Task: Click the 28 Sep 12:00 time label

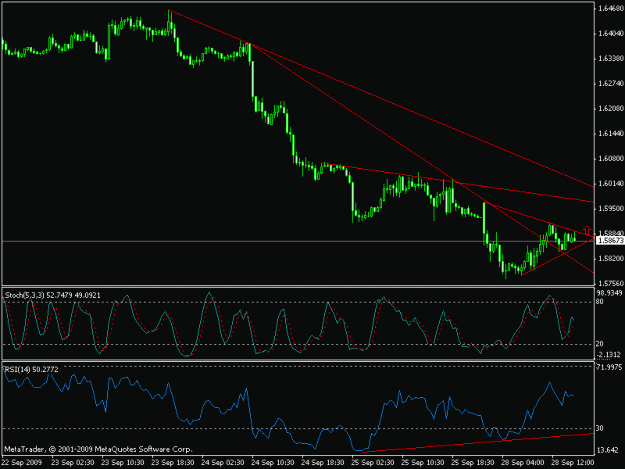Action: pos(573,463)
